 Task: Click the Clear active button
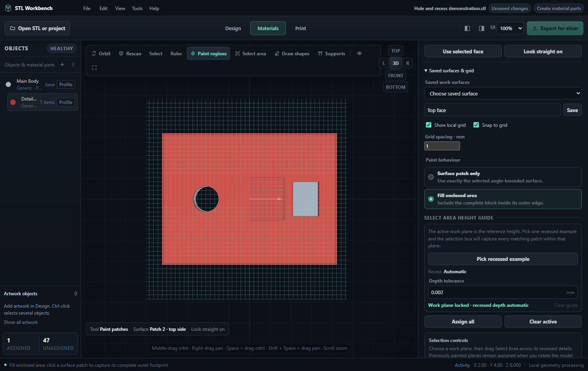pyautogui.click(x=543, y=322)
